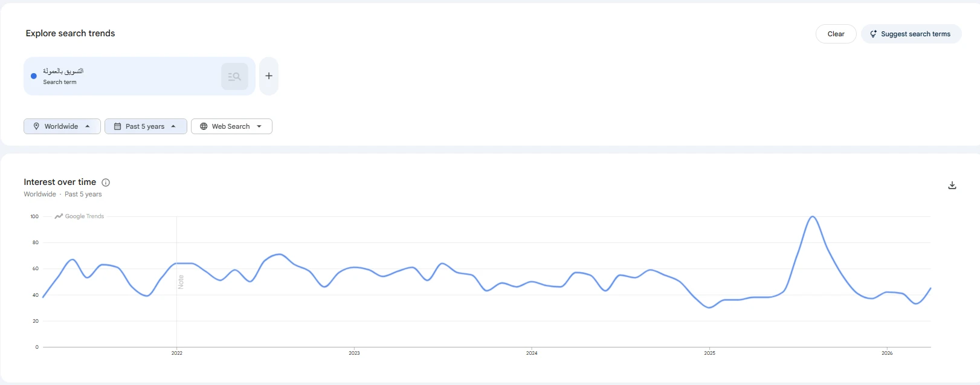Download the Interest over time chart data
The height and width of the screenshot is (385, 980).
click(x=952, y=186)
